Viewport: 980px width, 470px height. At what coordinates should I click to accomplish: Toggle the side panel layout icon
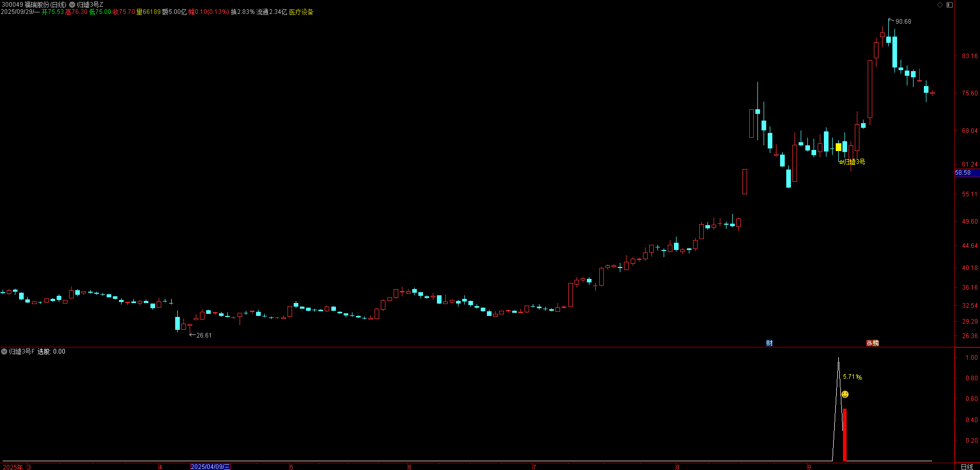[949, 5]
